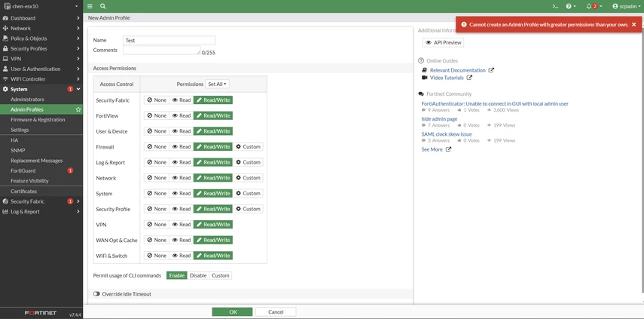Collapse the System menu
Viewport: 644px width, 319px height.
point(41,89)
